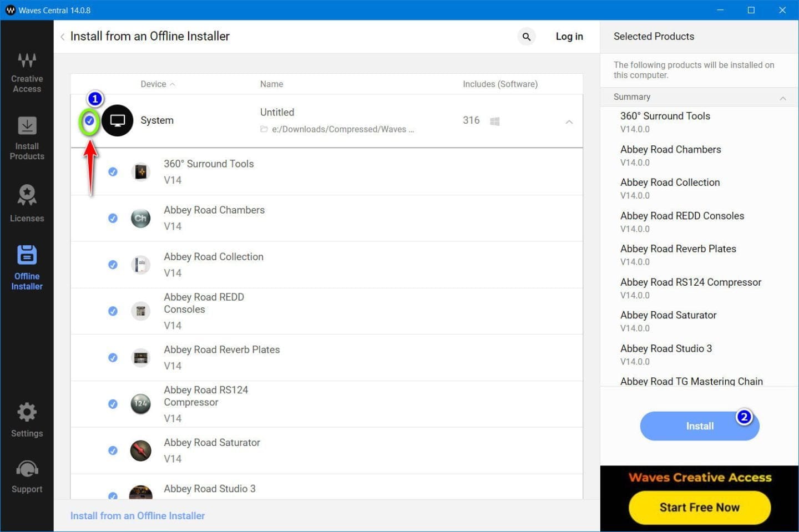The image size is (799, 532).
Task: Click the Install button
Action: pos(700,426)
